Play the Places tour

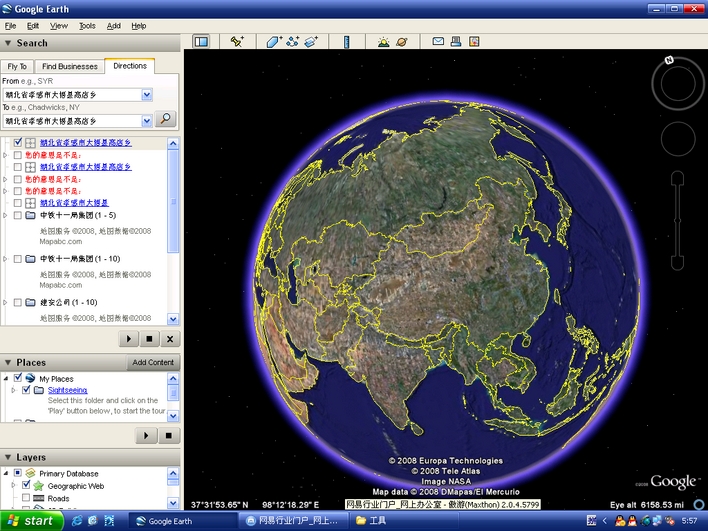tap(146, 436)
